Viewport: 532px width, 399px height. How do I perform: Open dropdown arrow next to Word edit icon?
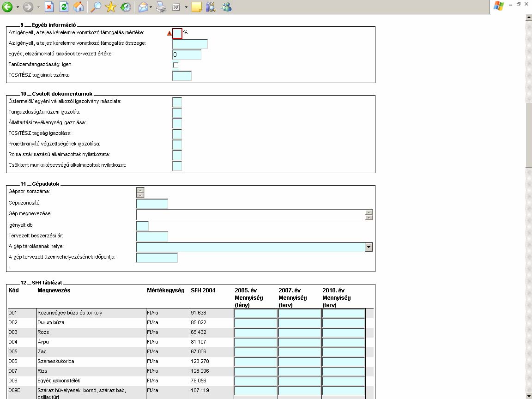tap(186, 7)
